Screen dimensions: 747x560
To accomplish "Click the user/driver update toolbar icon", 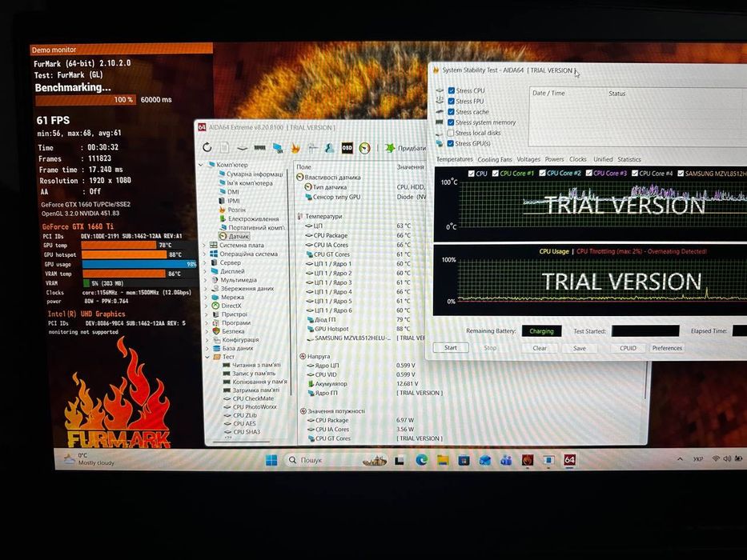I will click(329, 148).
